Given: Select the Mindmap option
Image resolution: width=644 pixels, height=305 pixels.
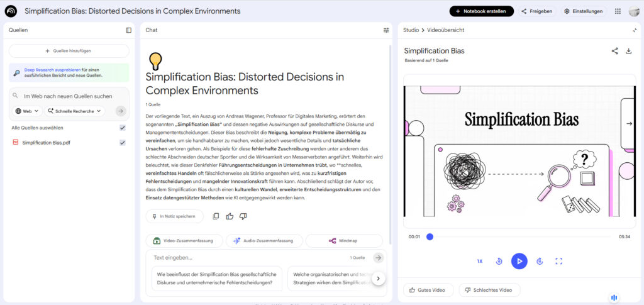Looking at the screenshot, I should click(344, 241).
